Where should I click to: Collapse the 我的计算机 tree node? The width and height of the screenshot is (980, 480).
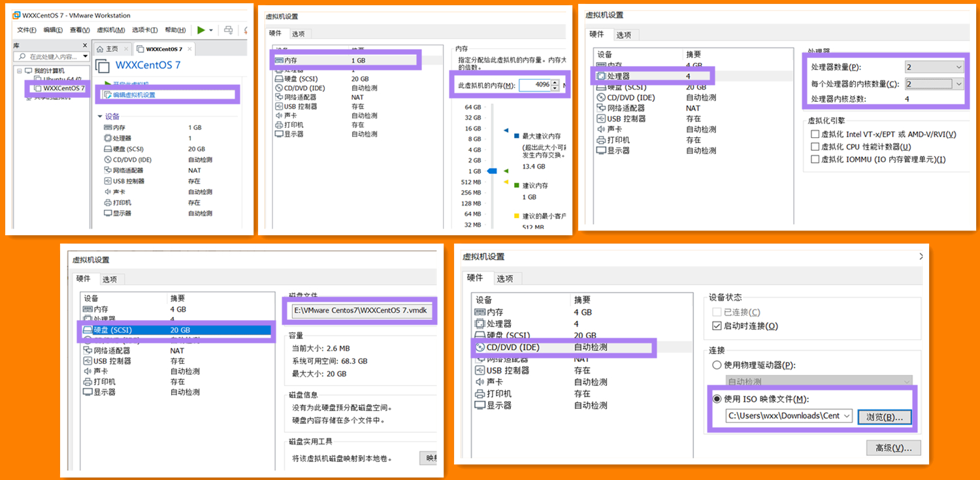coord(20,71)
